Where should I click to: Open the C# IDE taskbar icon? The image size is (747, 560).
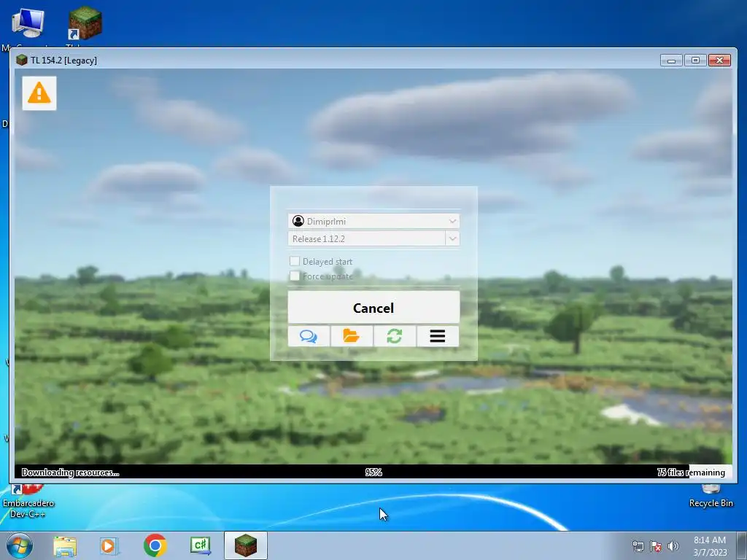coord(200,545)
